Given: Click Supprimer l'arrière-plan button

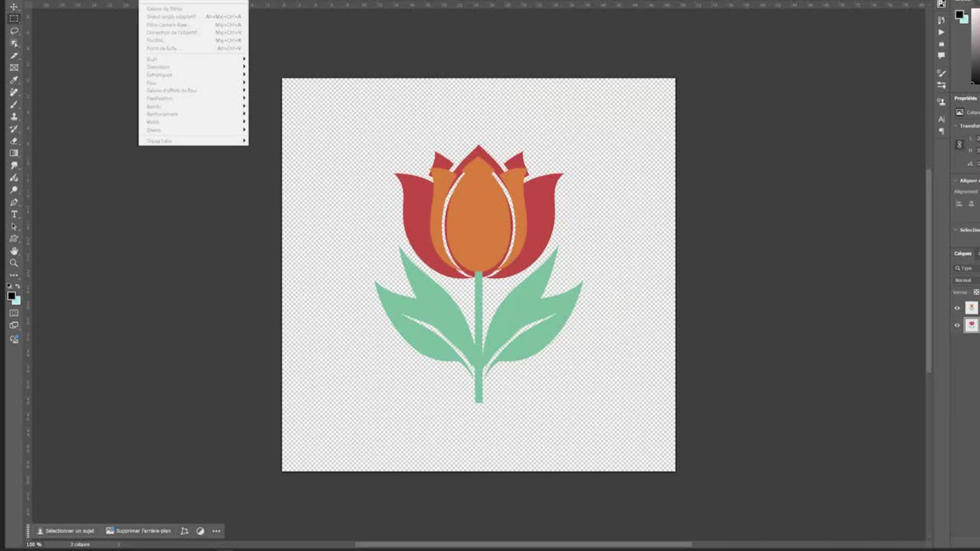Looking at the screenshot, I should 138,531.
